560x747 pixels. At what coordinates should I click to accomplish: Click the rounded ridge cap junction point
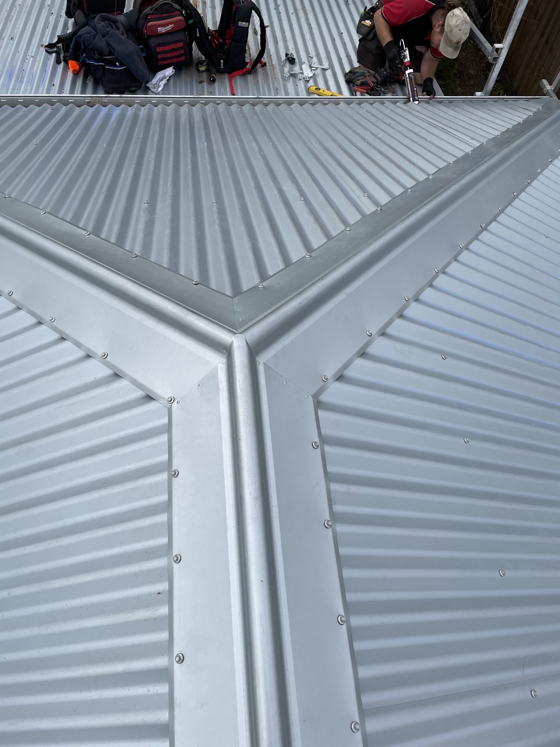tap(238, 344)
